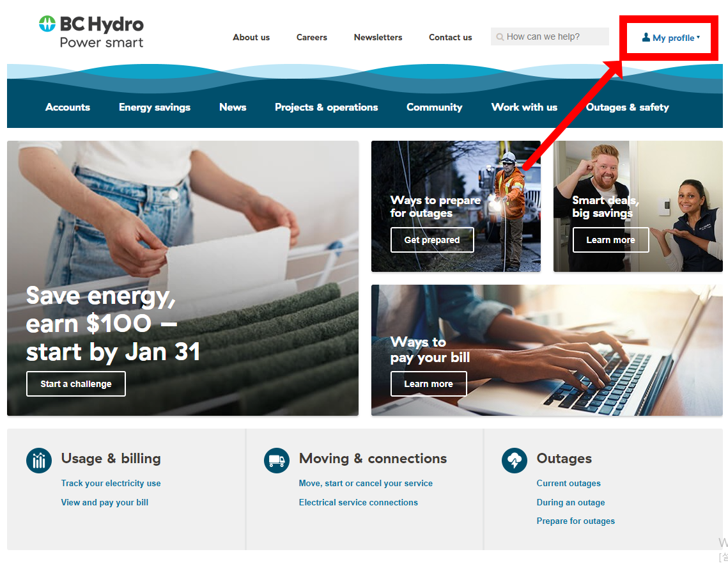
Task: Open the Current outages link
Action: point(569,483)
